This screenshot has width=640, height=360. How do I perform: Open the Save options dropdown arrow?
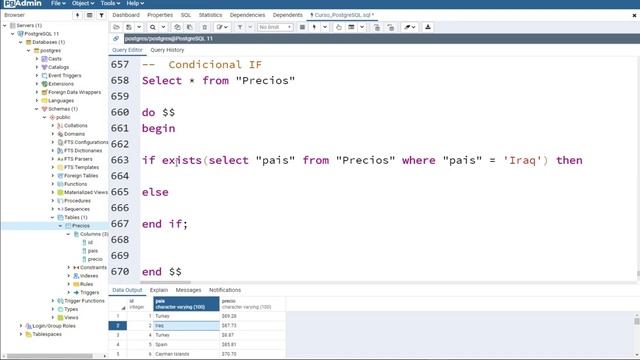139,27
